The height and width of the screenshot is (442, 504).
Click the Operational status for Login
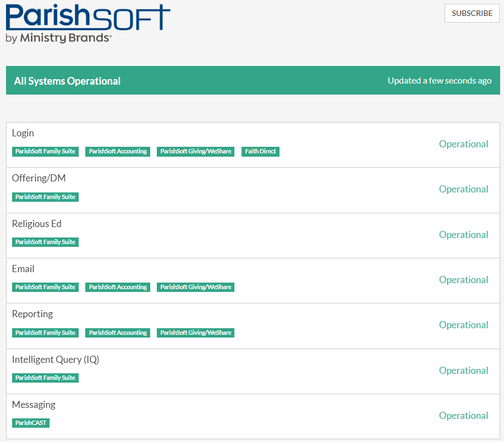[x=463, y=144]
